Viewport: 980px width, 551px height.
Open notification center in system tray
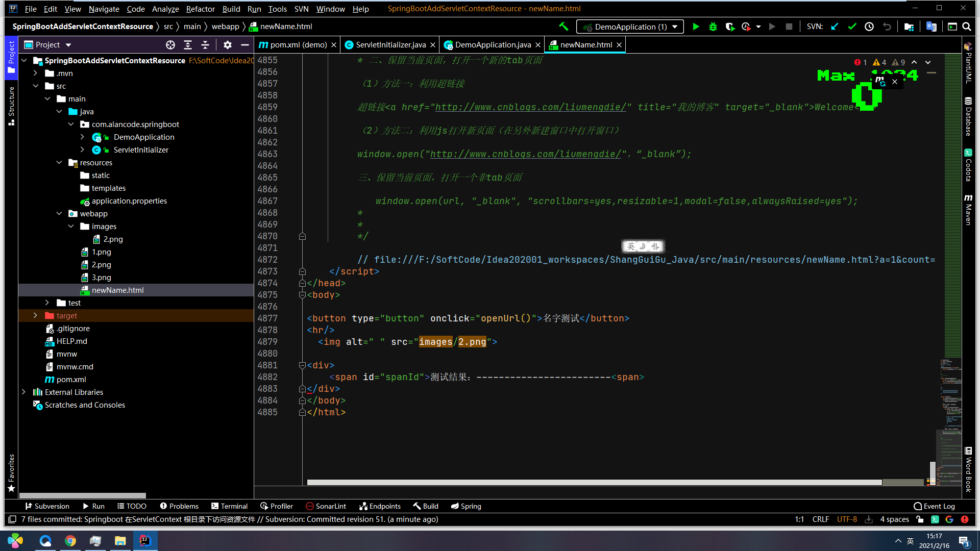coord(964,541)
